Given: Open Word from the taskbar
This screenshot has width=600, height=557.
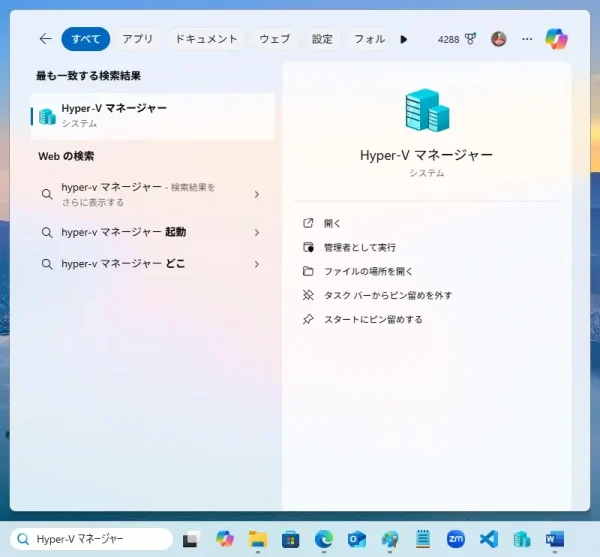Looking at the screenshot, I should [555, 539].
